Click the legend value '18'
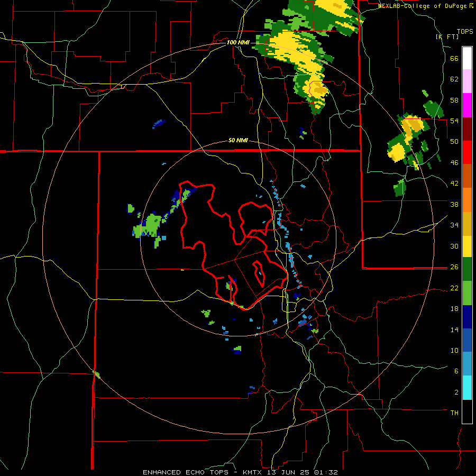Image resolution: width=476 pixels, height=476 pixels. (454, 309)
